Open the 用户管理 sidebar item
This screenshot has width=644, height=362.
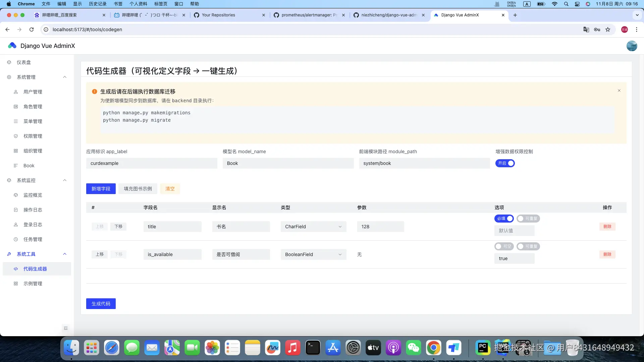(33, 92)
